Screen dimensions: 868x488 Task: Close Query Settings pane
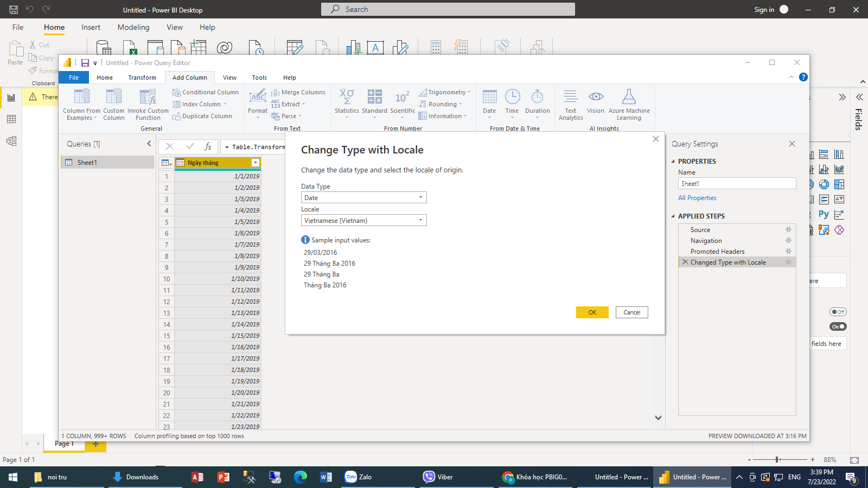click(792, 144)
